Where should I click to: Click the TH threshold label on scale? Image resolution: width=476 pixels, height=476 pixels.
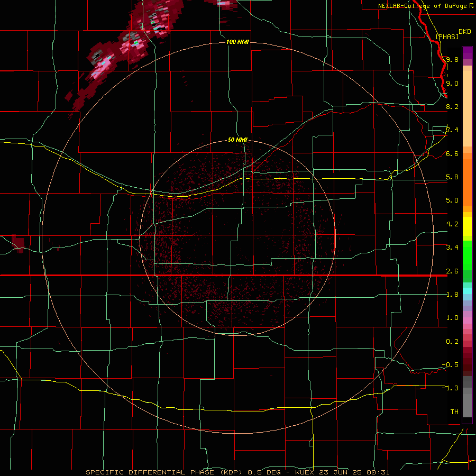click(x=454, y=412)
